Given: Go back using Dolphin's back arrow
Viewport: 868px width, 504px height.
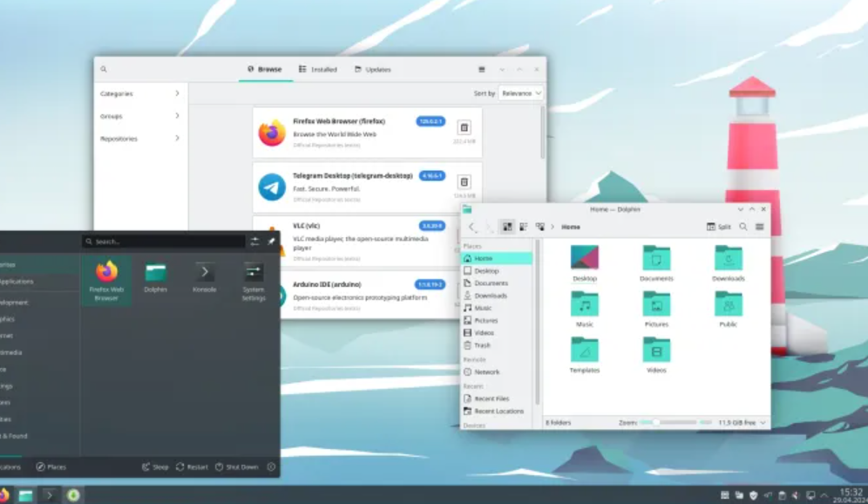Looking at the screenshot, I should tap(471, 227).
